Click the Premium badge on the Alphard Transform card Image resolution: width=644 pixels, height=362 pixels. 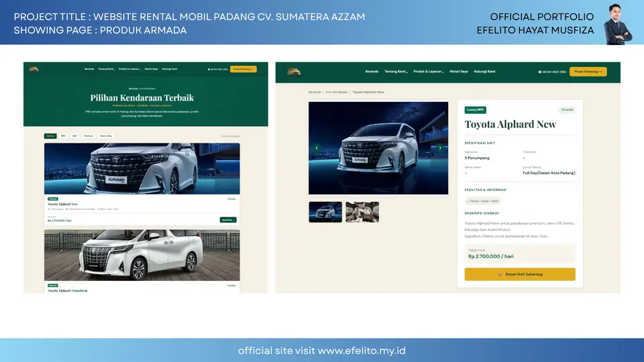tap(52, 286)
